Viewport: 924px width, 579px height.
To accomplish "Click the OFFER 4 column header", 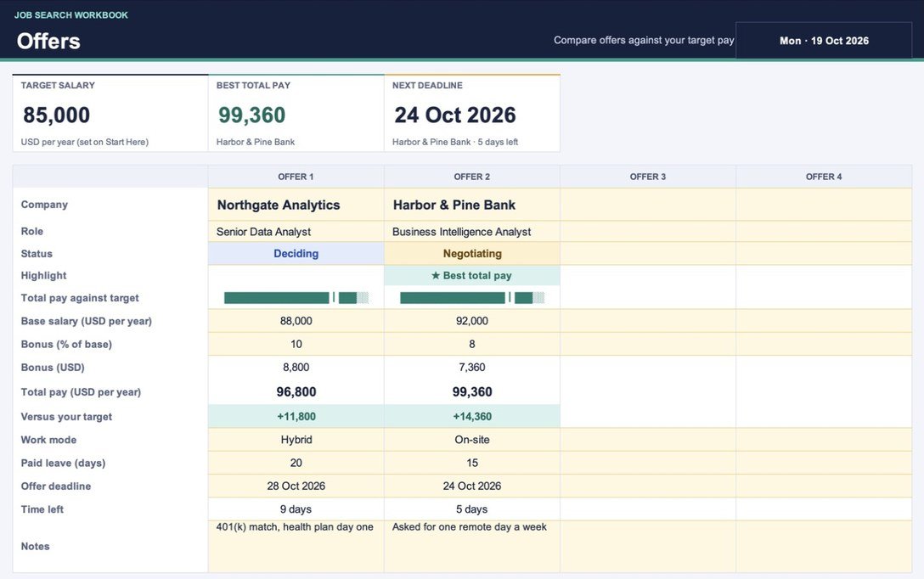I will [824, 177].
